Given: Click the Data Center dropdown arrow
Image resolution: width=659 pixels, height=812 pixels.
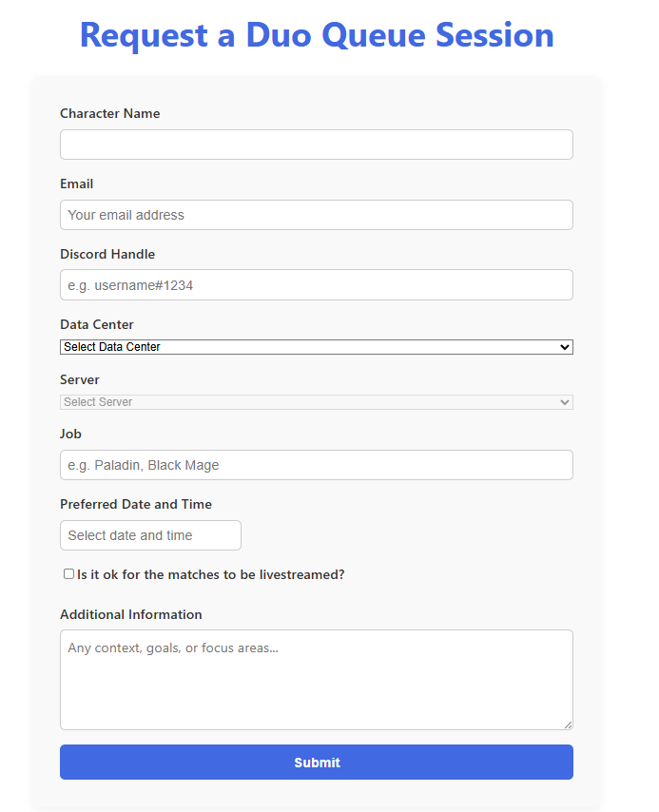Looking at the screenshot, I should tap(565, 347).
